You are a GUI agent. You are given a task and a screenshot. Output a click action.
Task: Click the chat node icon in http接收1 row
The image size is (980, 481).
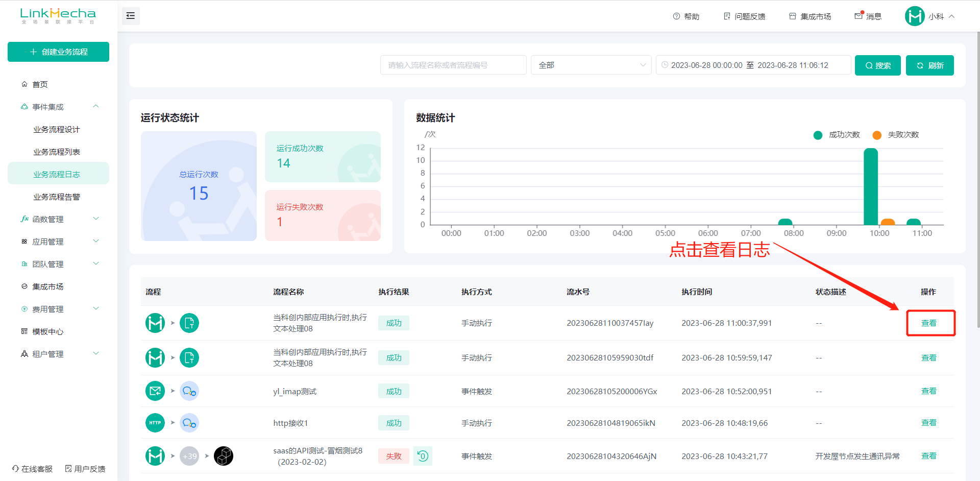pos(189,423)
